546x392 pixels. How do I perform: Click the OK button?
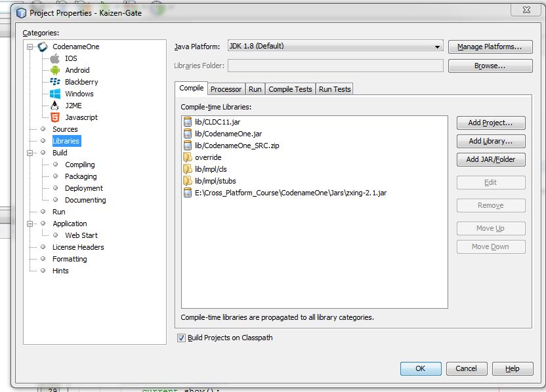421,368
